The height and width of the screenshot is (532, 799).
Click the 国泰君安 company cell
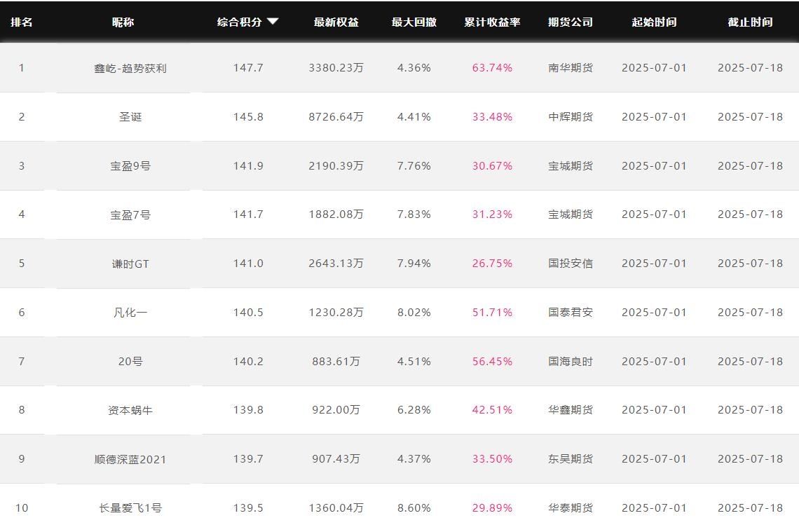tap(571, 312)
